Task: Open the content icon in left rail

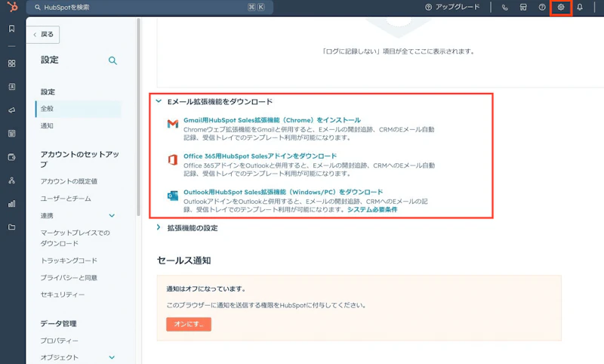Action: pos(12,134)
